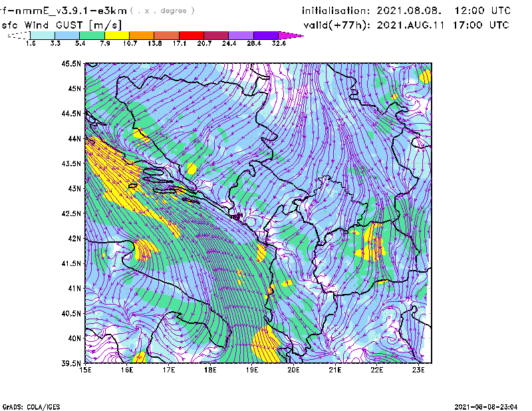This screenshot has height=411, width=532.
Task: Click the legend value 28.4
Action: pyautogui.click(x=254, y=43)
